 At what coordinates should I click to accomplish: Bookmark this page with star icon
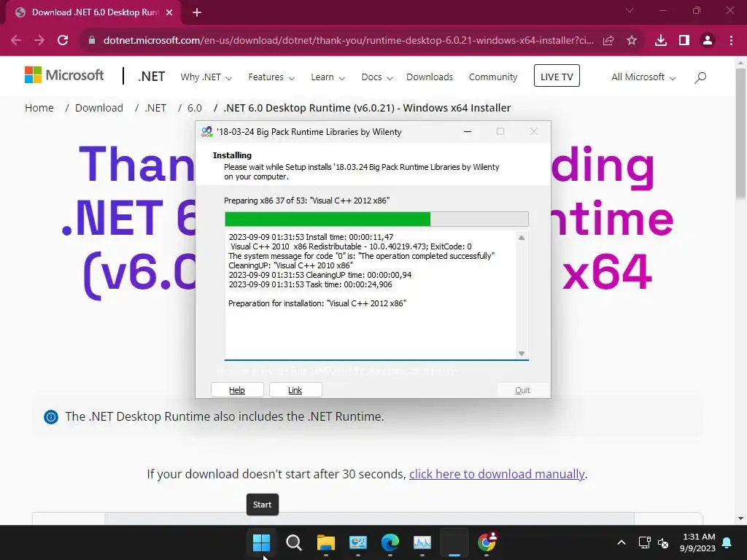click(x=632, y=41)
